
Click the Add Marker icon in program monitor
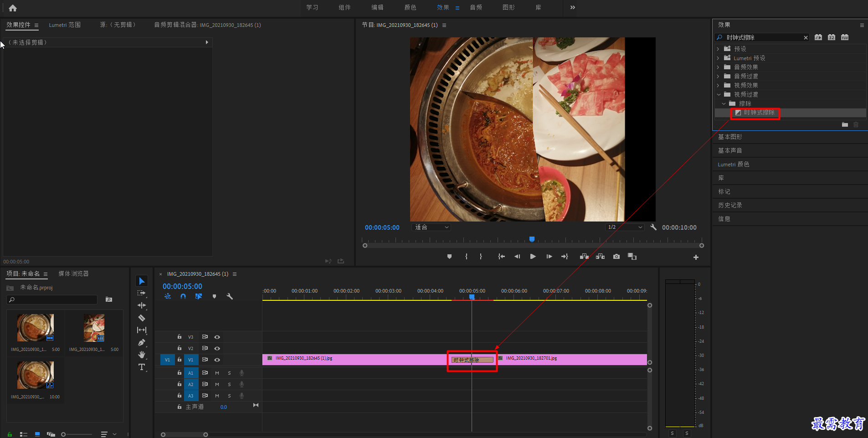click(x=449, y=257)
